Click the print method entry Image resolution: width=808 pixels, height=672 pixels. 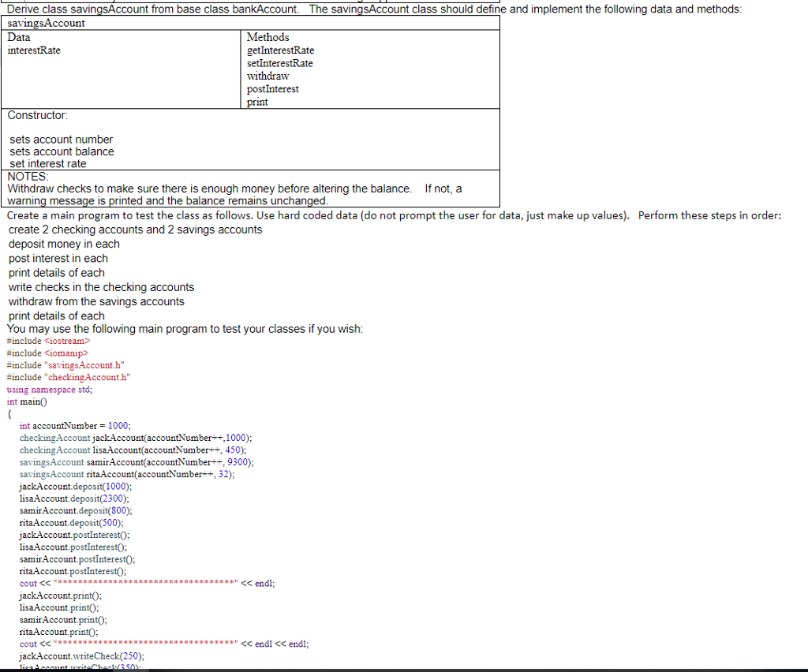click(x=256, y=102)
